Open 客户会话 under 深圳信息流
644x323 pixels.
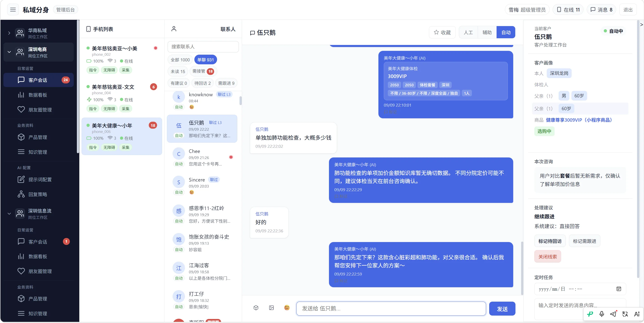(38, 242)
